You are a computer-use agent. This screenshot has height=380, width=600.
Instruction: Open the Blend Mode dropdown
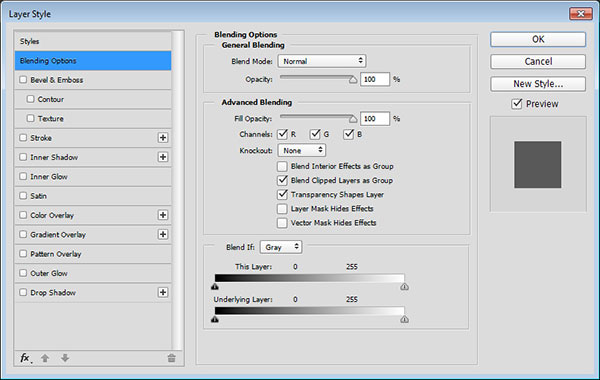pos(322,61)
